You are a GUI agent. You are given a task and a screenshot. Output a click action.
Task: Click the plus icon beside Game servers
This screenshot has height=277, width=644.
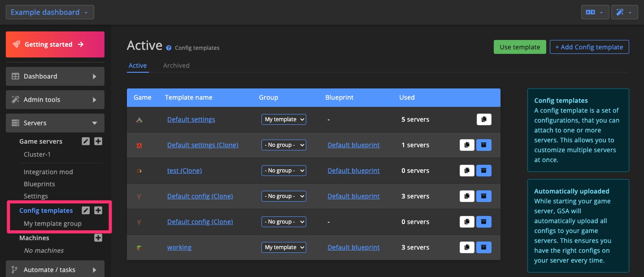coord(98,141)
